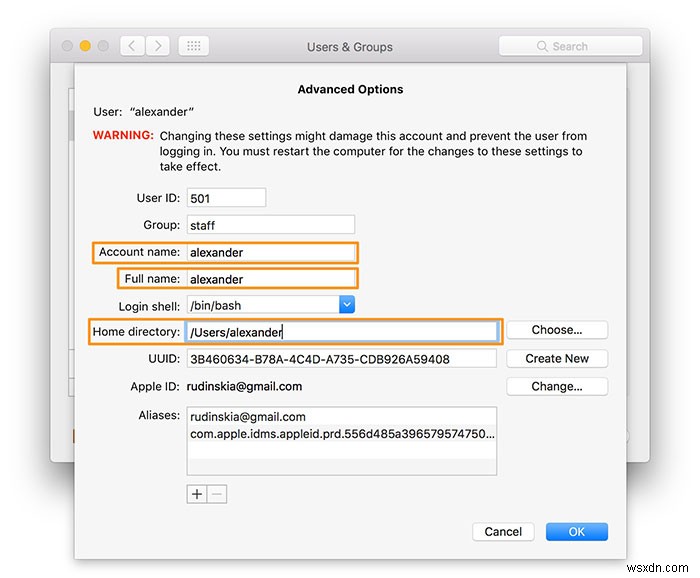Open the show-all grid icon
This screenshot has height=578, width=700.
[193, 46]
